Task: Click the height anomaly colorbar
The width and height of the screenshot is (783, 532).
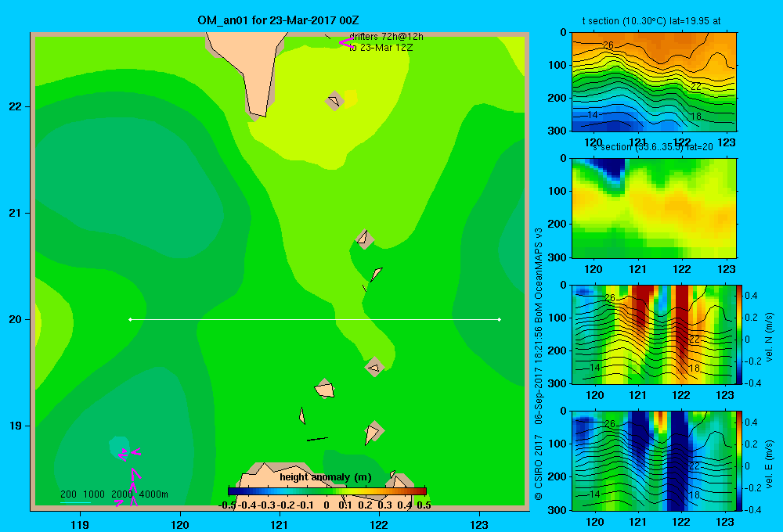Action: pyautogui.click(x=327, y=491)
